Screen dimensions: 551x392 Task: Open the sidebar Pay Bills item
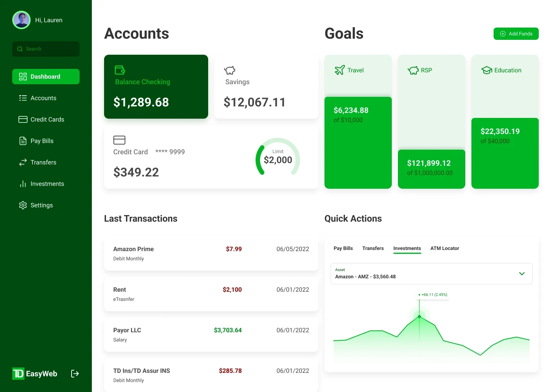click(46, 141)
